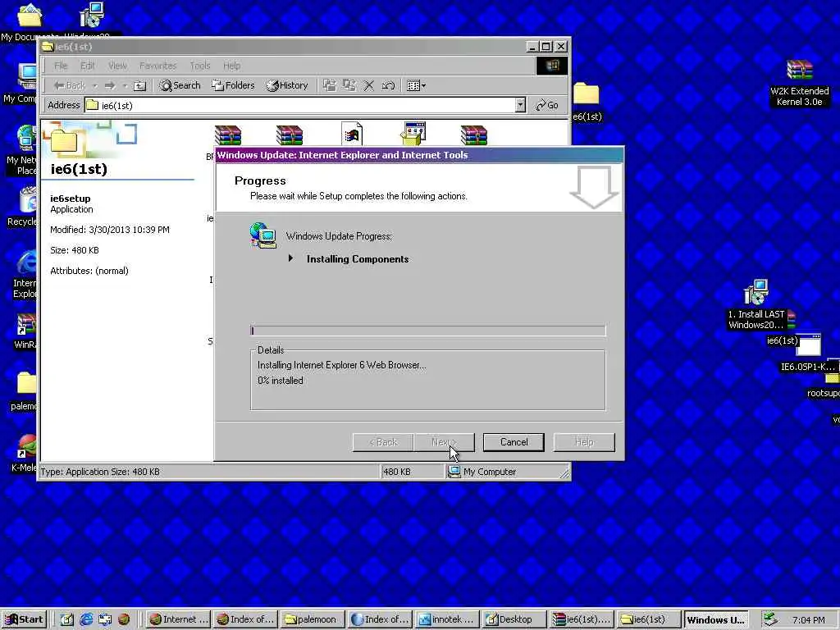Click the system tray icon beside clock
The width and height of the screenshot is (840, 630).
click(x=770, y=619)
